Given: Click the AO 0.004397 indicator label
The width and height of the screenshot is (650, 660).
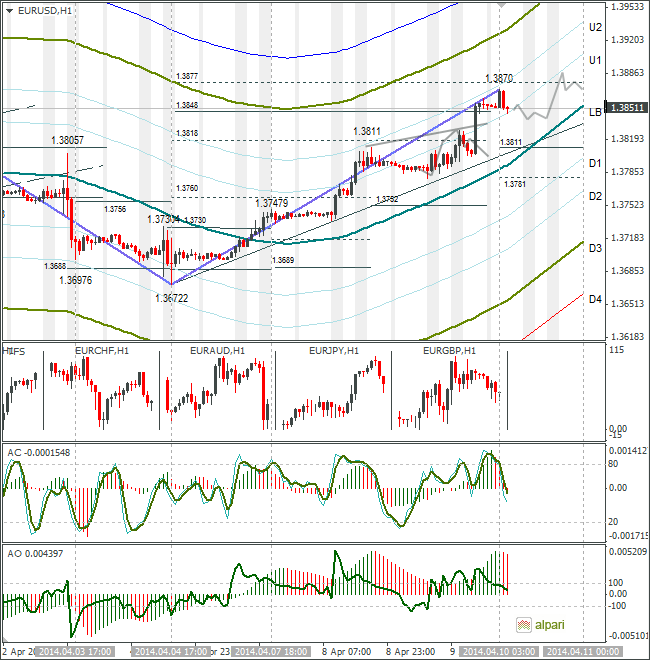Looking at the screenshot, I should [35, 554].
